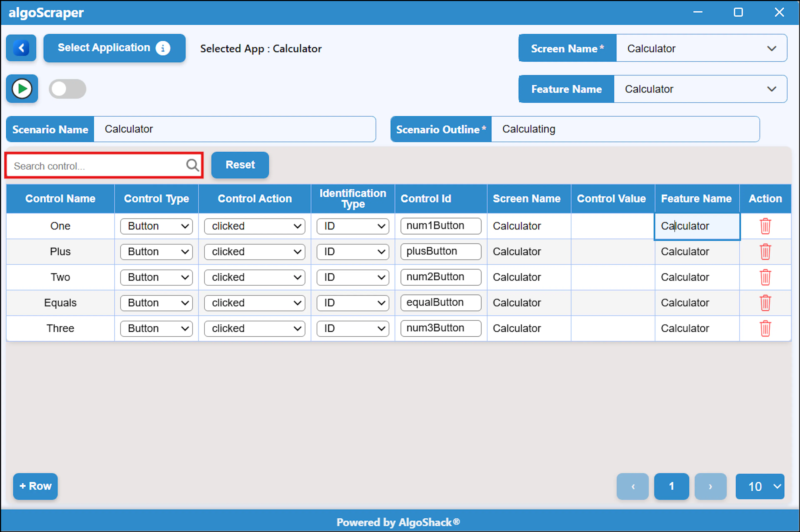Open the Feature Name dropdown at top

[700, 89]
